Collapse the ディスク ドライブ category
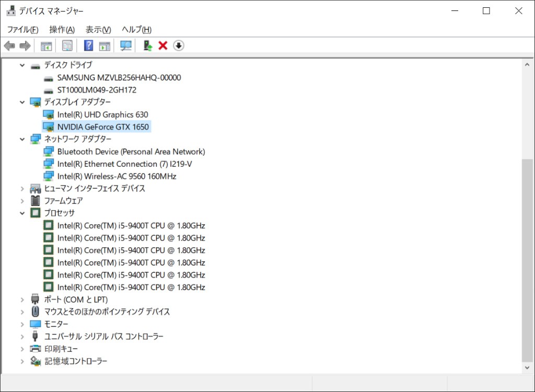Viewport: 535px width, 392px height. [22, 65]
